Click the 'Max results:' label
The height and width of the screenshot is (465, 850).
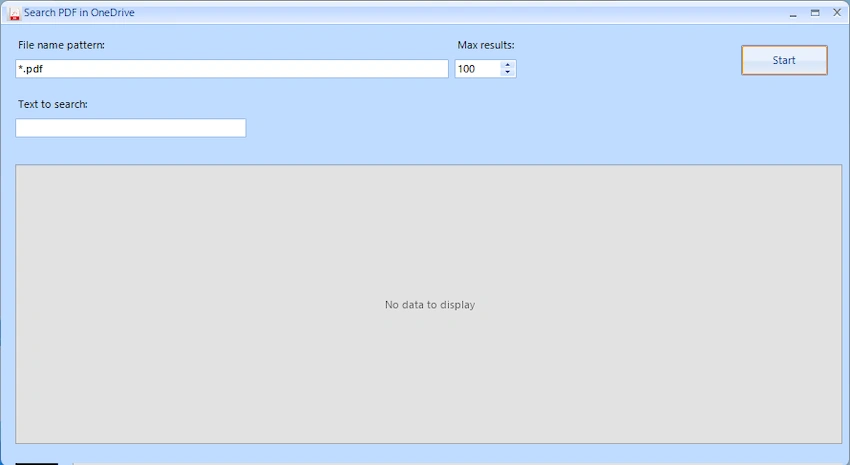coord(486,45)
